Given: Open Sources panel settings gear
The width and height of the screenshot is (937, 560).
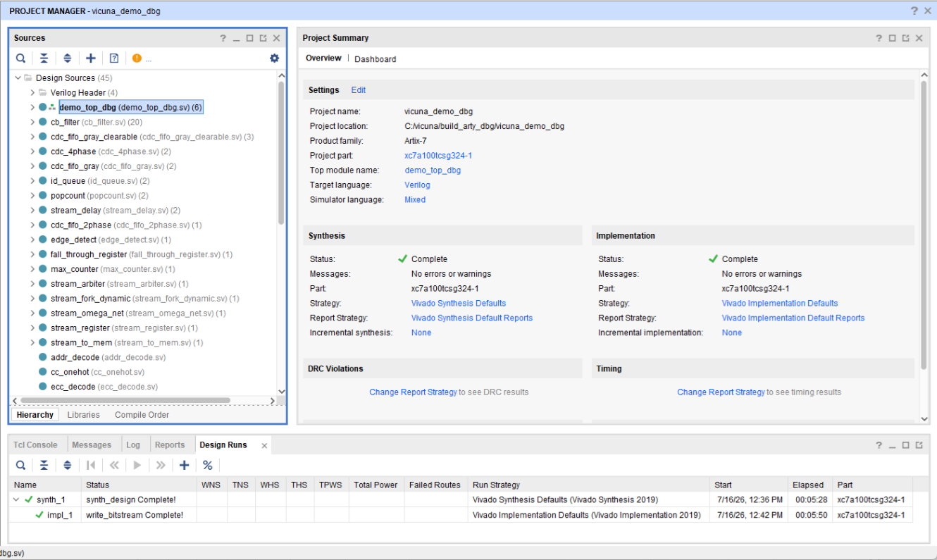Looking at the screenshot, I should coord(275,58).
